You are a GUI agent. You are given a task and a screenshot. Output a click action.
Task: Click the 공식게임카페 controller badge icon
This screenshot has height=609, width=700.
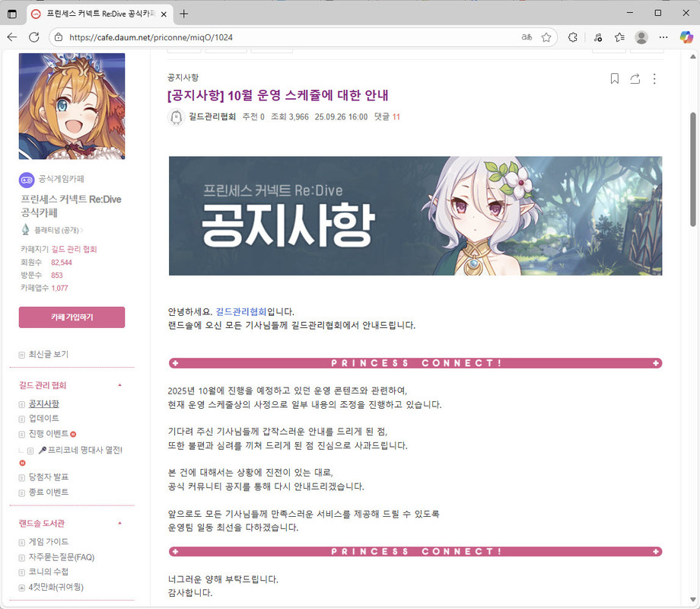click(27, 180)
